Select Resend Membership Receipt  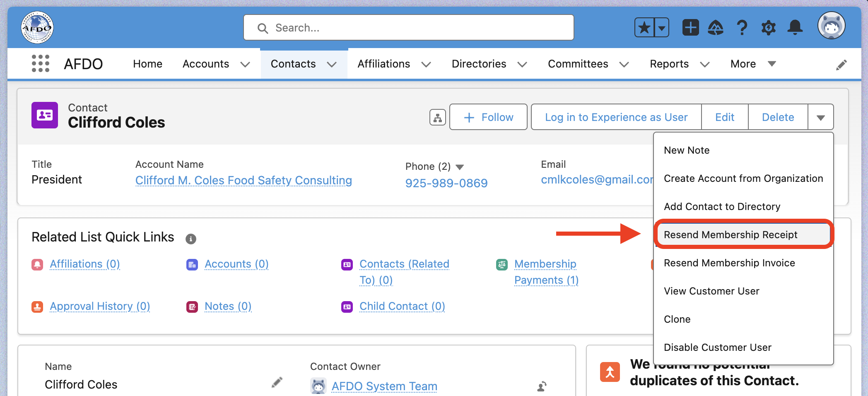[x=743, y=234]
